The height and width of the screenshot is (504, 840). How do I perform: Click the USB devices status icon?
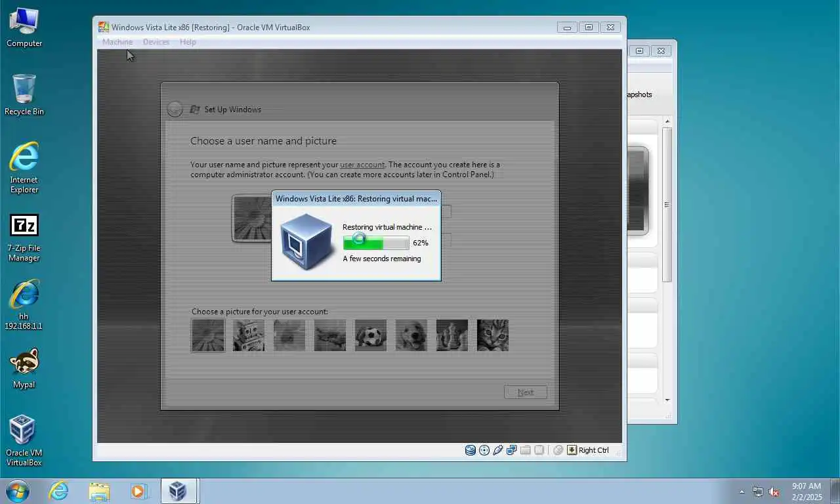[498, 450]
